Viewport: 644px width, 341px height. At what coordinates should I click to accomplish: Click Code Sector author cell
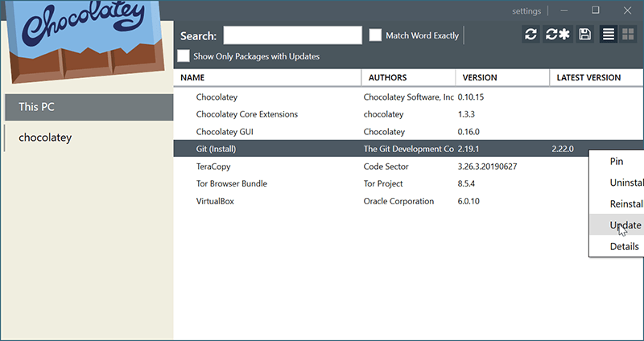pos(386,166)
